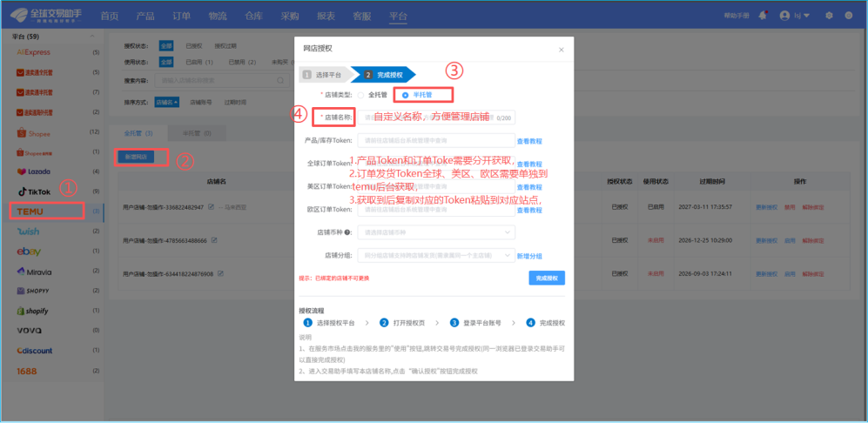Click help icon next to 店铺币种

347,232
